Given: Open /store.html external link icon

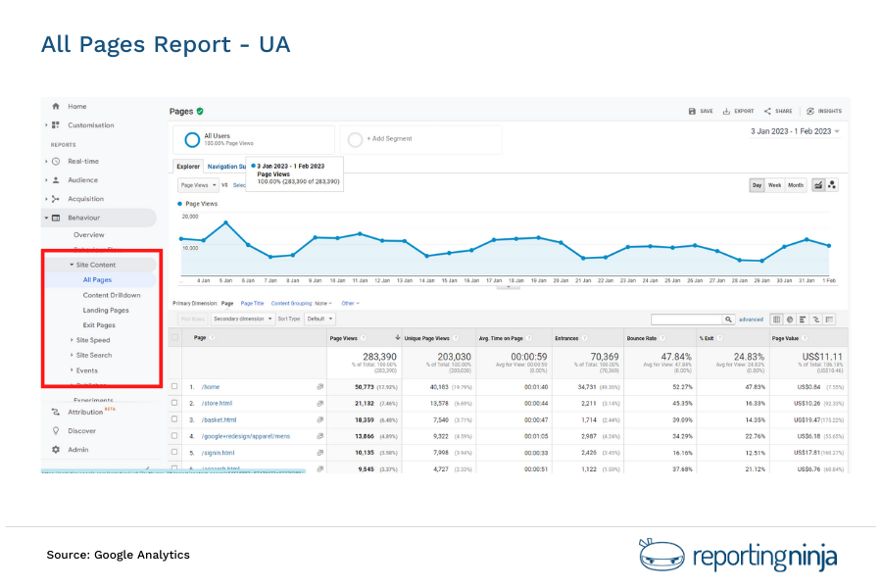Looking at the screenshot, I should [320, 404].
